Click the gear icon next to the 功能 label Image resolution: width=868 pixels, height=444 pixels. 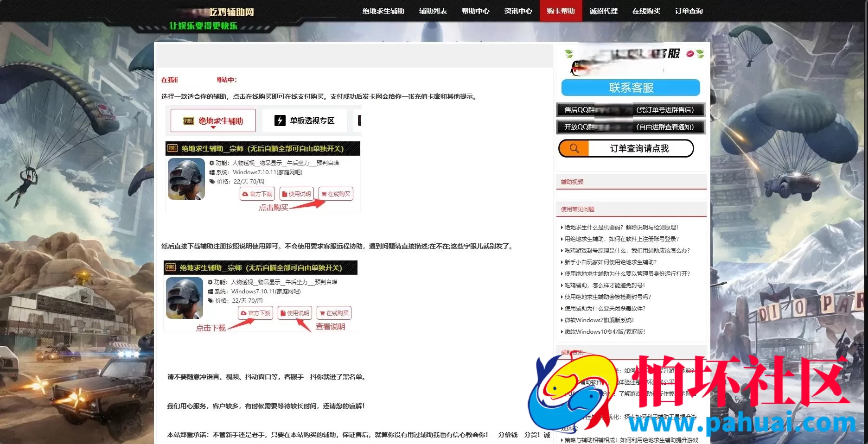click(211, 163)
